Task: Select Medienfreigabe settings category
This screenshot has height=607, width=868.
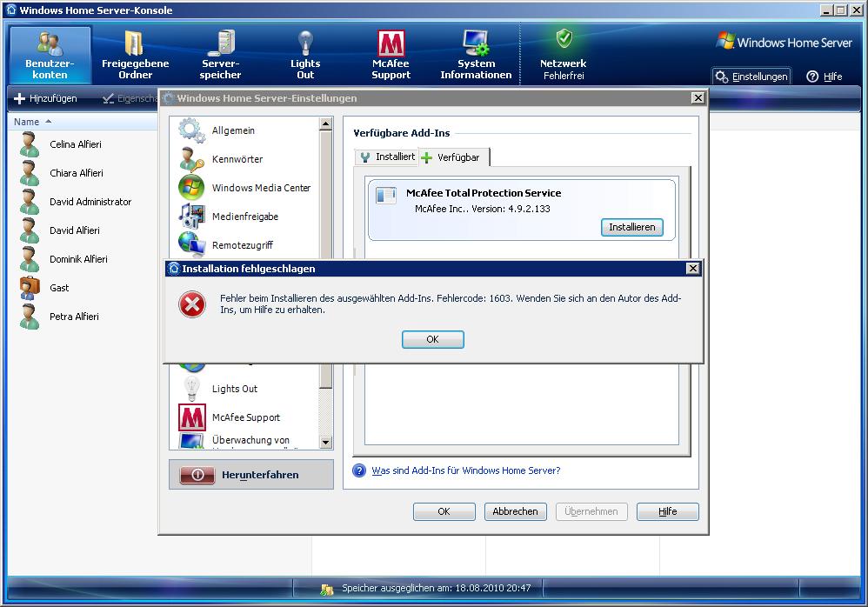Action: 244,217
